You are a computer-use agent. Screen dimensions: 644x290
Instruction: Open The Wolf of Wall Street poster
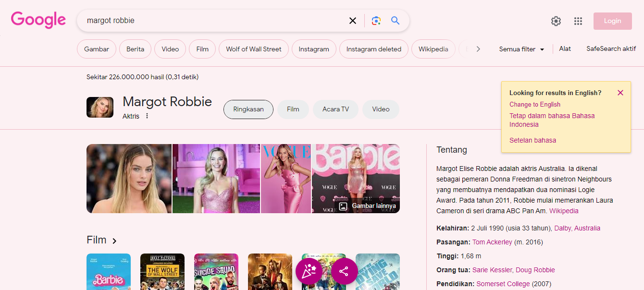pyautogui.click(x=162, y=272)
